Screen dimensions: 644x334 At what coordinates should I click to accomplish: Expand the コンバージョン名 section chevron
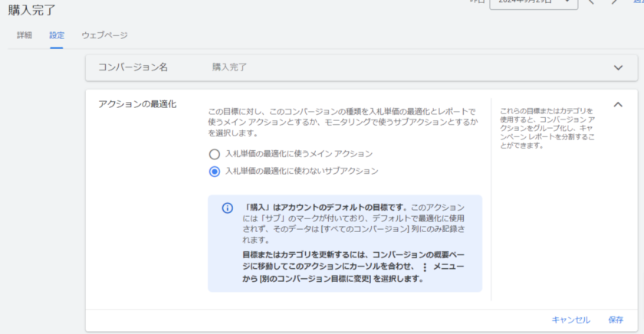click(619, 67)
